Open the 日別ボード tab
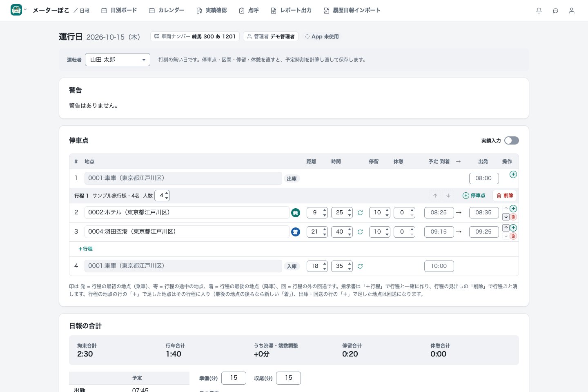This screenshot has height=392, width=588. click(x=119, y=10)
